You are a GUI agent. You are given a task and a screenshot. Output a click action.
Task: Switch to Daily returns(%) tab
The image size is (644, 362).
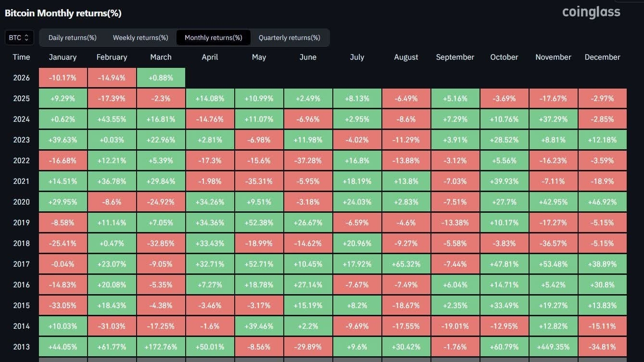[73, 38]
